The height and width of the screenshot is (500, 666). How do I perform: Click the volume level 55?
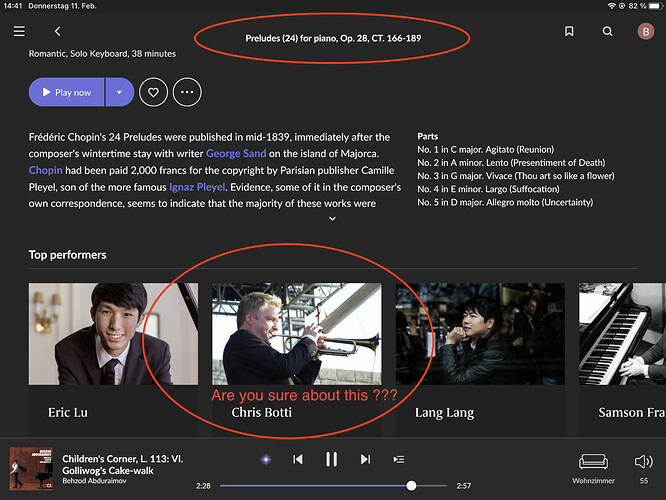pos(644,481)
